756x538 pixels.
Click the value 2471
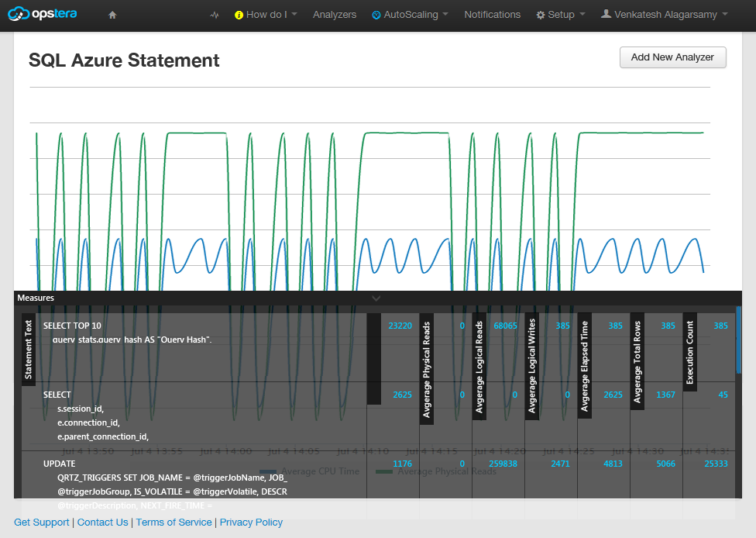(560, 464)
